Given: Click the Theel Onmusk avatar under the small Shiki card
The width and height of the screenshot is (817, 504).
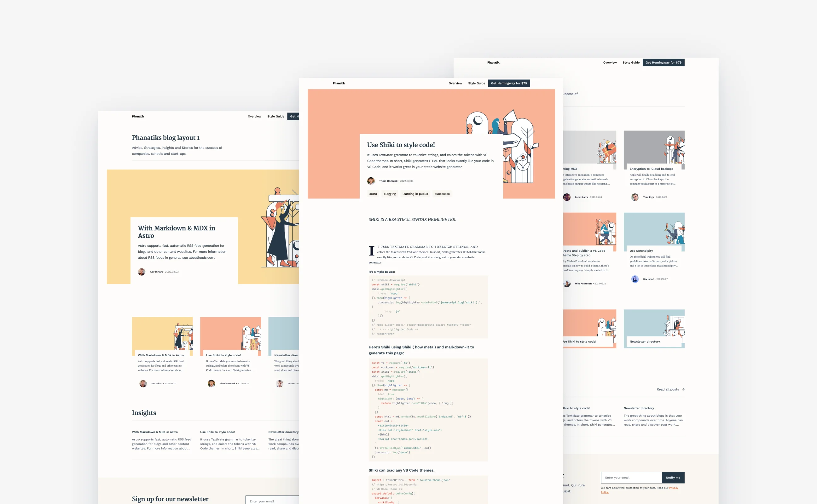Looking at the screenshot, I should click(211, 383).
